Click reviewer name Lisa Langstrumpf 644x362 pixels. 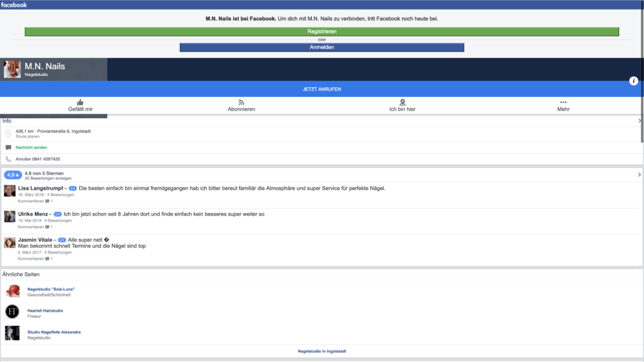tap(40, 188)
